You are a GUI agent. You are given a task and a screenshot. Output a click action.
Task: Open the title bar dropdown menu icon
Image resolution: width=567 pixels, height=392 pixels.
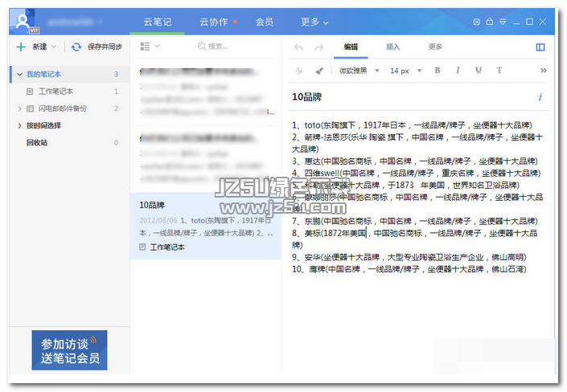tap(503, 22)
